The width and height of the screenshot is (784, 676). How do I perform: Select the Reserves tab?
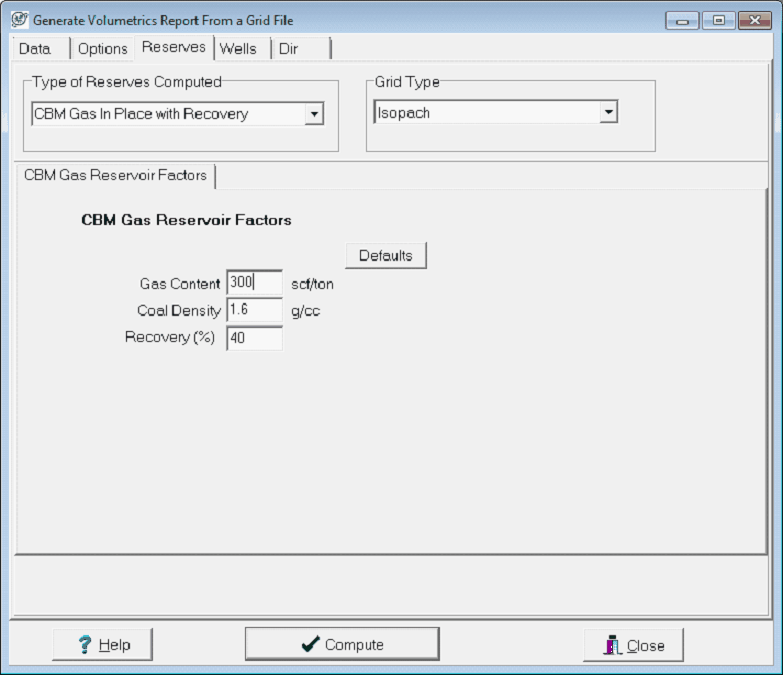pyautogui.click(x=173, y=47)
